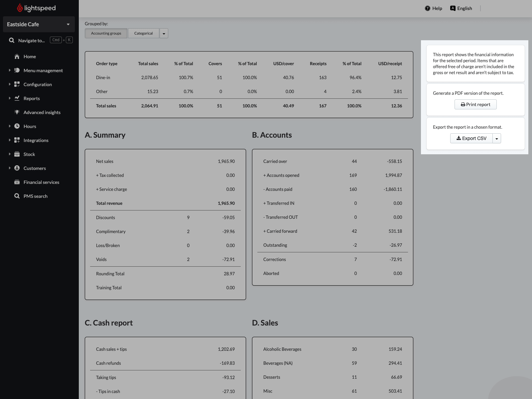This screenshot has height=399, width=532.
Task: Open the Export CSV format dropdown caret
Action: [x=497, y=138]
